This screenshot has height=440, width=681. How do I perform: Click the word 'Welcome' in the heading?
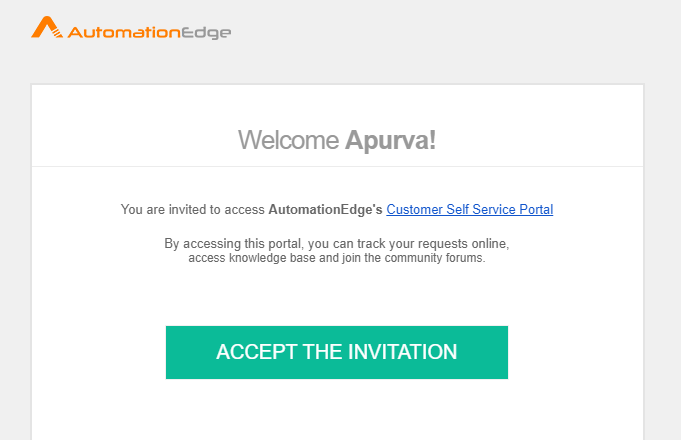point(288,140)
